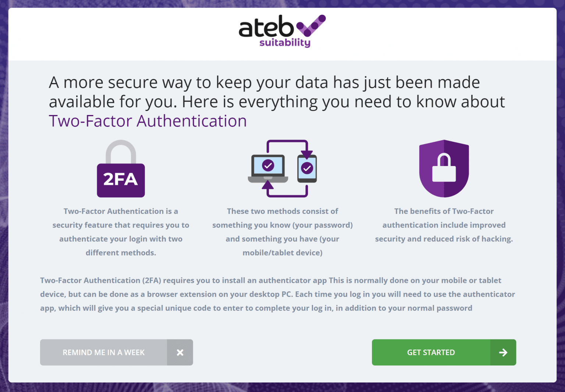Click the laptop with checkmark illustration

click(x=267, y=167)
